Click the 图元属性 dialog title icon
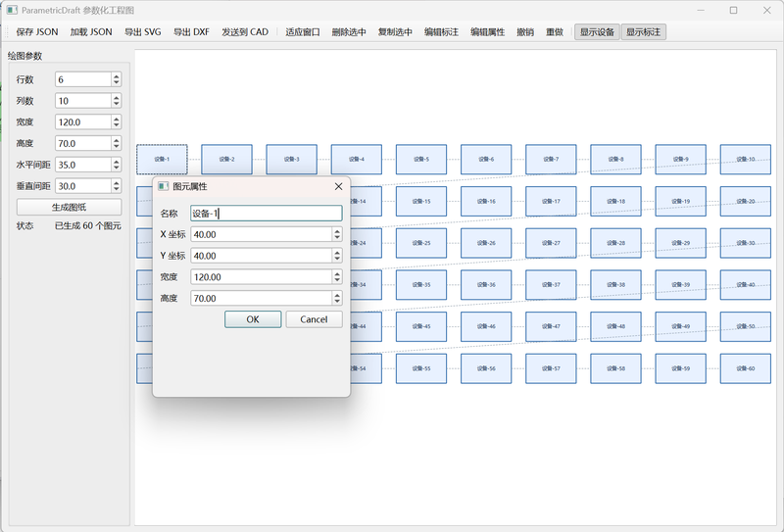The image size is (784, 532). [x=164, y=186]
